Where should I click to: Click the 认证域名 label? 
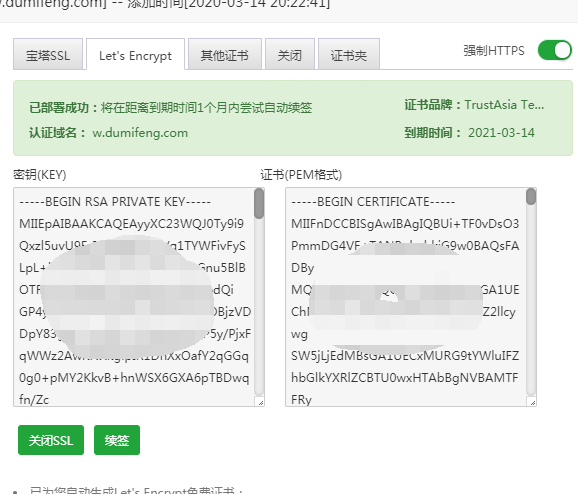pos(57,133)
